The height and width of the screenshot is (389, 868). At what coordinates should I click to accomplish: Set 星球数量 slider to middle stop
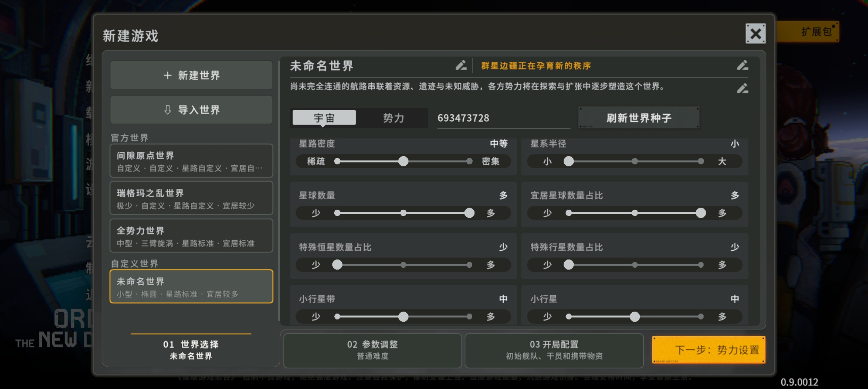point(403,213)
